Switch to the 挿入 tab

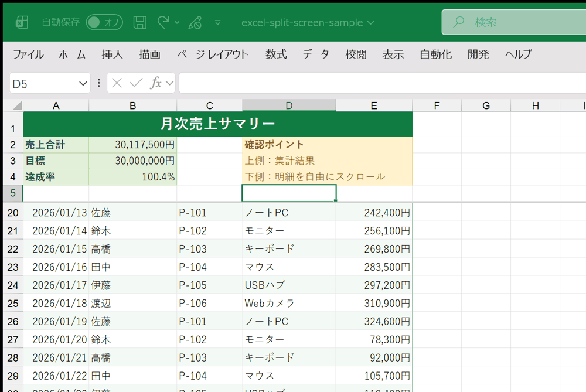click(112, 54)
